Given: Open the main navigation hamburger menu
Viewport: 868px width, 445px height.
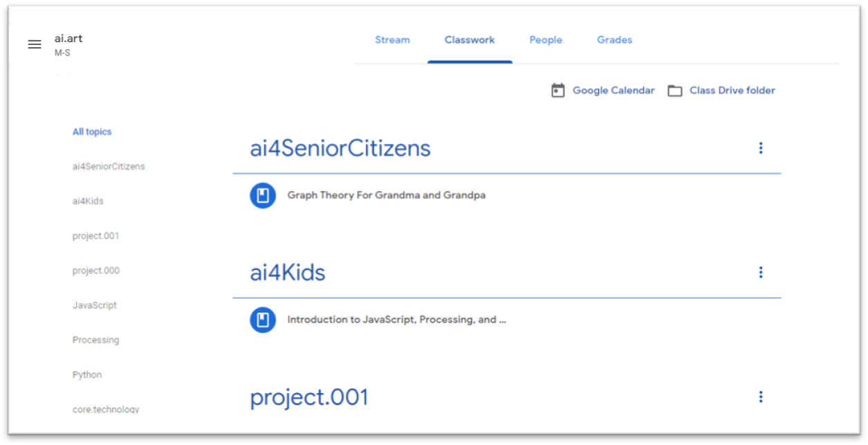Looking at the screenshot, I should [x=34, y=44].
